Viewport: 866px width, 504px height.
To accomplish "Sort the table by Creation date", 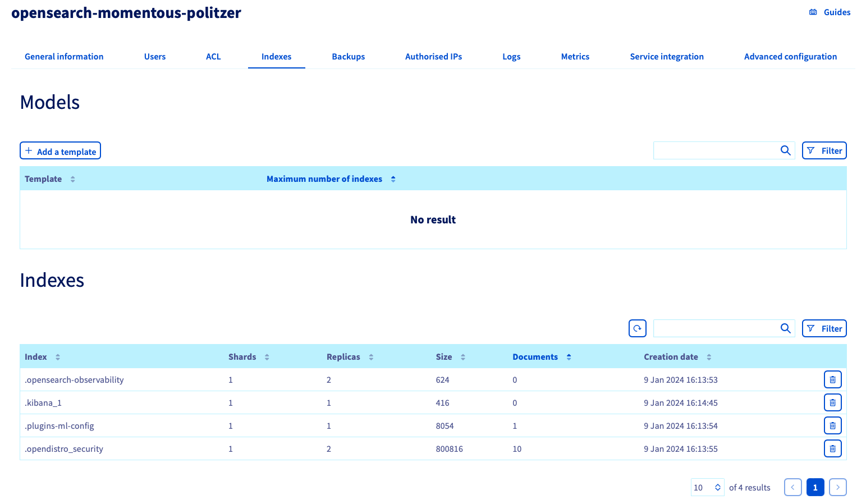I will [709, 356].
